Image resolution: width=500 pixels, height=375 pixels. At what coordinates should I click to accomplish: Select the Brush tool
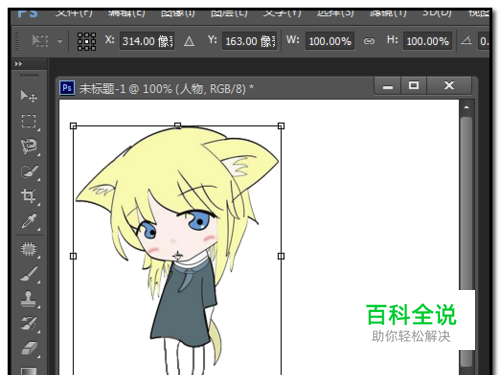29,274
